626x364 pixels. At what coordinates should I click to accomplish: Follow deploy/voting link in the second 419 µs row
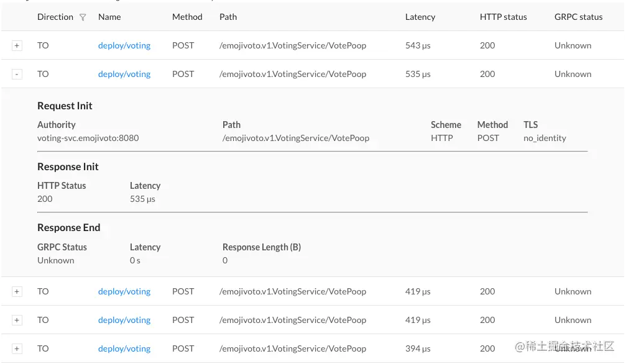124,320
